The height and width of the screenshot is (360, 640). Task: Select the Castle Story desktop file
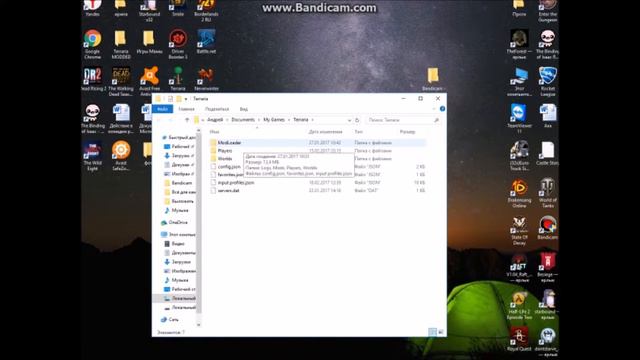[x=547, y=153]
